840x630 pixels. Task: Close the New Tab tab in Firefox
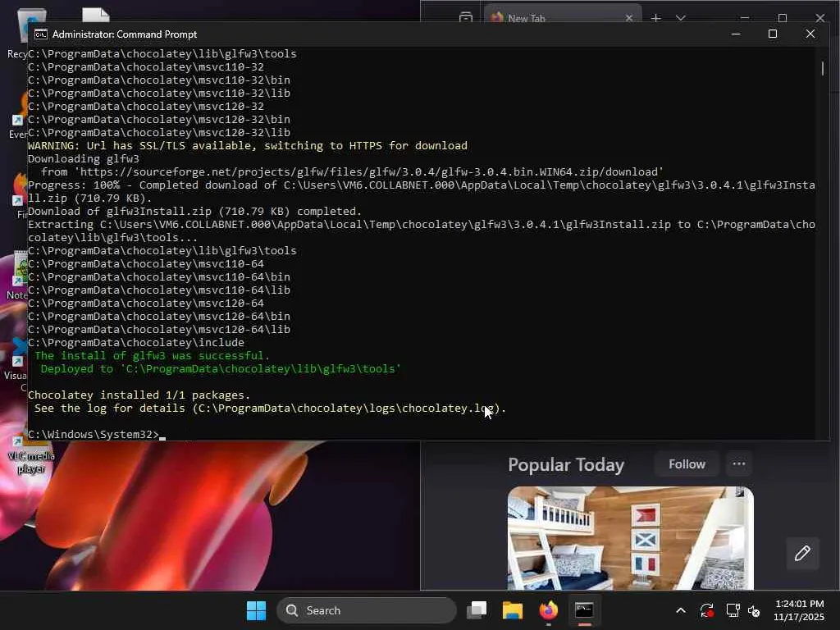pyautogui.click(x=629, y=18)
